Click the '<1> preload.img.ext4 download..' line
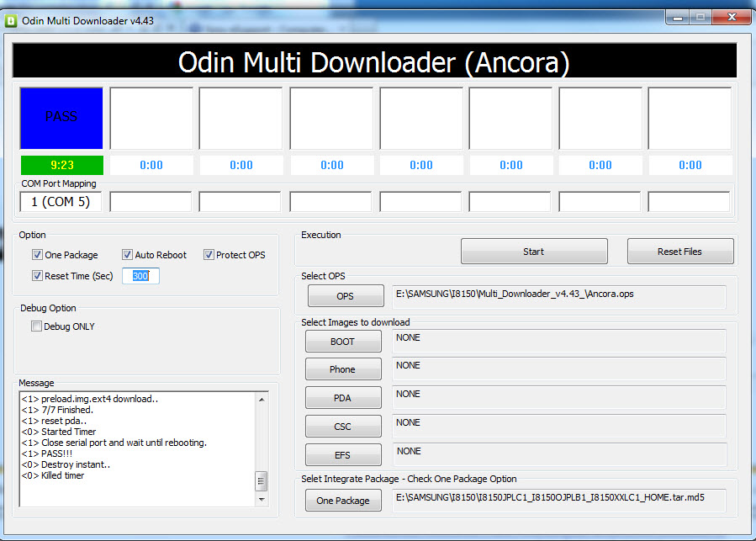This screenshot has width=756, height=541. pos(90,399)
